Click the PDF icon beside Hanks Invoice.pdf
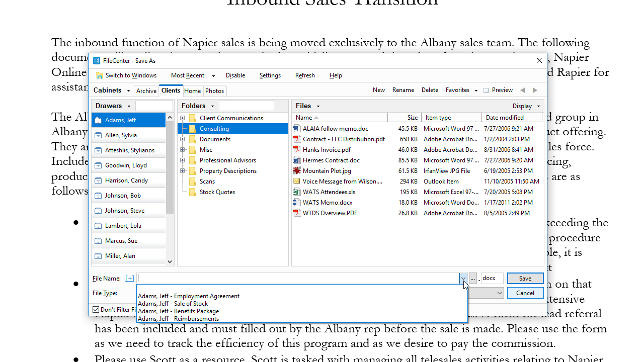 point(296,150)
